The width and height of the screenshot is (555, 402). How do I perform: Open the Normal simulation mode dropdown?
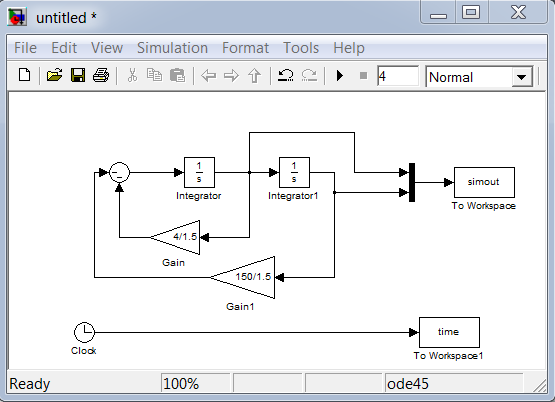(479, 76)
